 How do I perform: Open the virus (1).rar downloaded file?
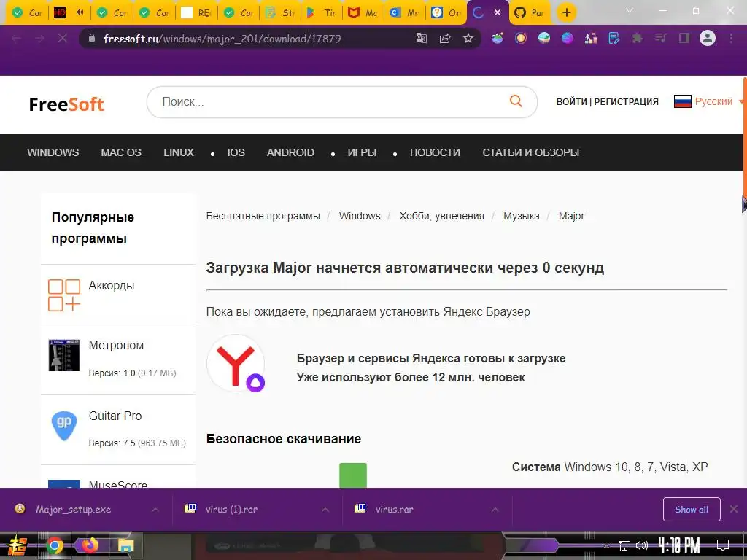tap(231, 510)
